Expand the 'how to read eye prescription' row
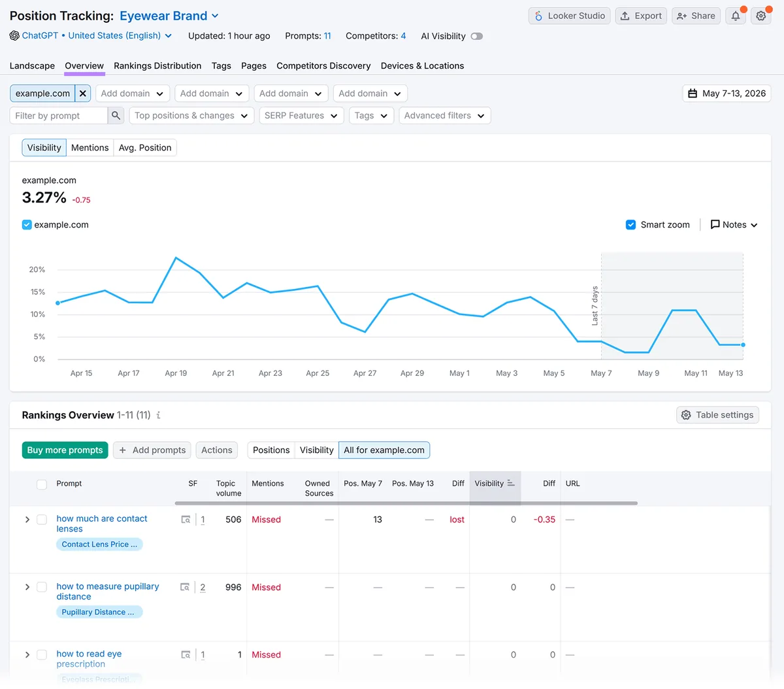The height and width of the screenshot is (689, 784). pyautogui.click(x=27, y=654)
